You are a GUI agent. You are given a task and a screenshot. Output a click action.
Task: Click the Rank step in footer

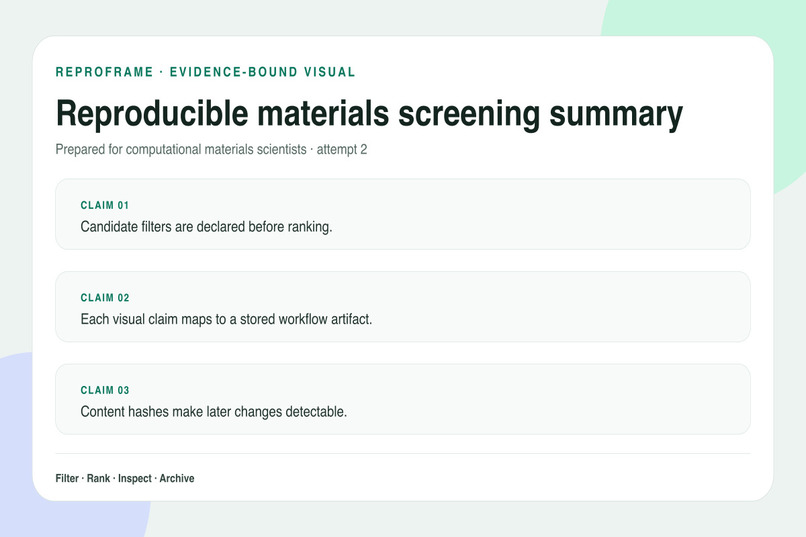tap(98, 478)
